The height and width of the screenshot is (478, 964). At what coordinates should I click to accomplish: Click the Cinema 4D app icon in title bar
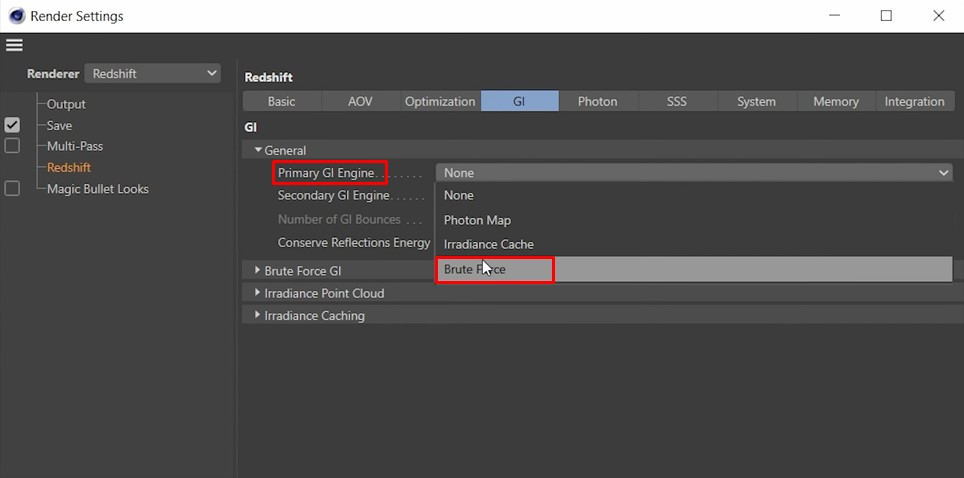[16, 16]
